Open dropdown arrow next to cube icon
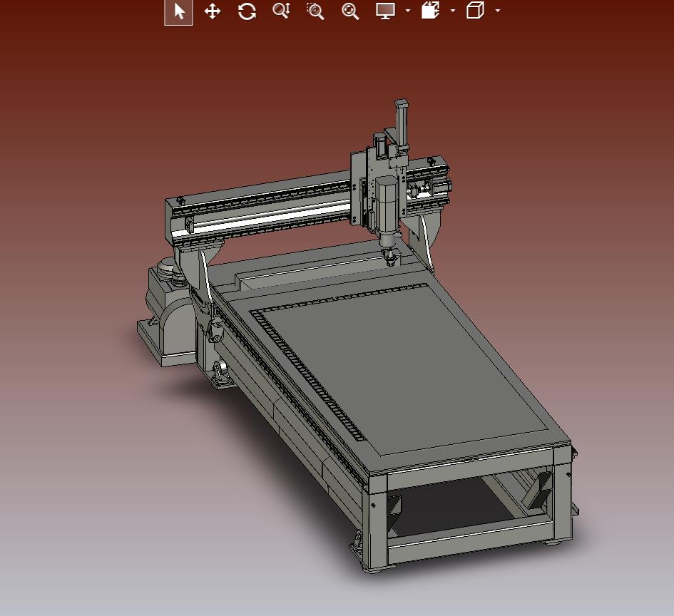 [x=498, y=11]
